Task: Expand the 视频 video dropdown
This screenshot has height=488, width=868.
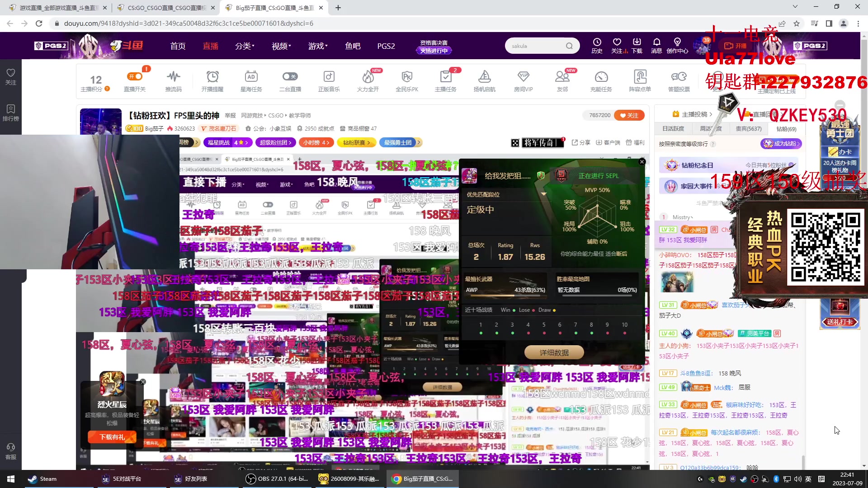Action: click(x=281, y=46)
